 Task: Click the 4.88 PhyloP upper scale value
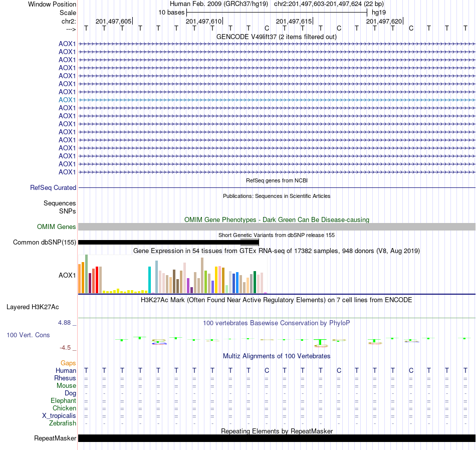click(64, 323)
